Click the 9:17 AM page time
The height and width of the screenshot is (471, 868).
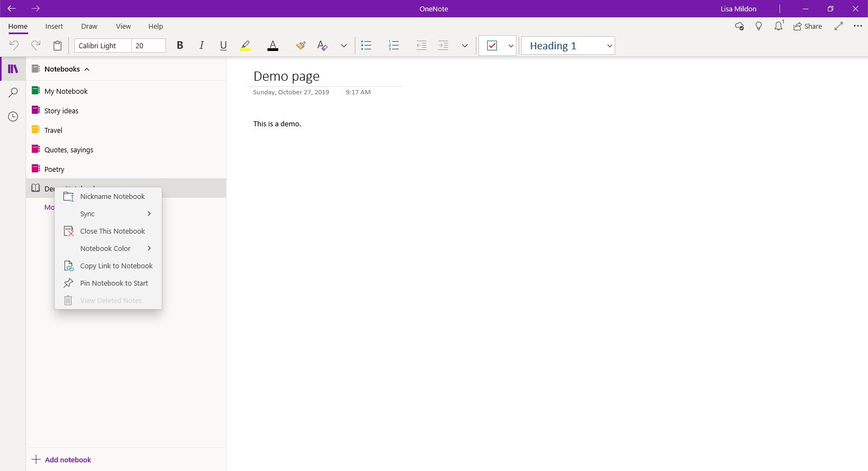(358, 92)
